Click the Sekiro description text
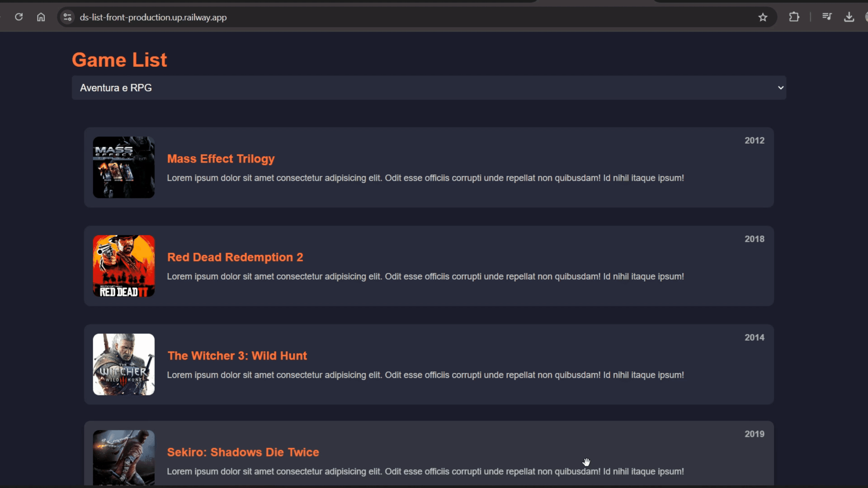The height and width of the screenshot is (488, 868). click(x=425, y=471)
